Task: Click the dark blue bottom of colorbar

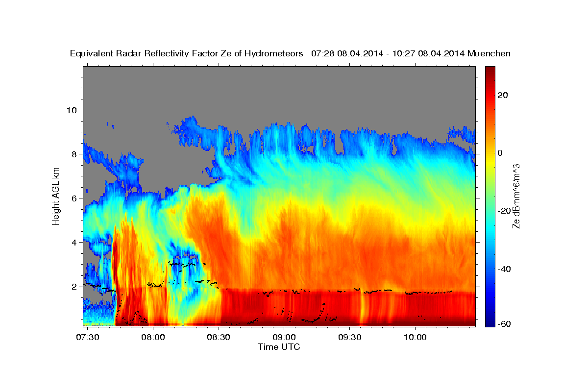Action: (x=490, y=324)
